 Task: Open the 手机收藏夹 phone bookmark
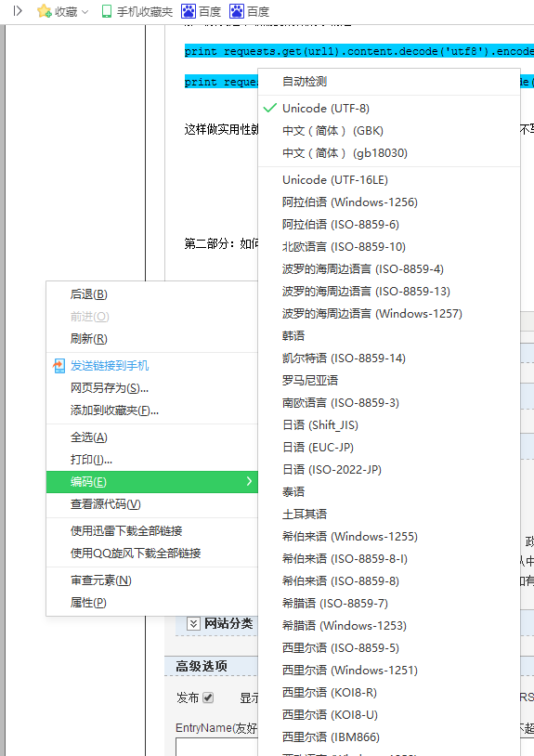pyautogui.click(x=137, y=11)
